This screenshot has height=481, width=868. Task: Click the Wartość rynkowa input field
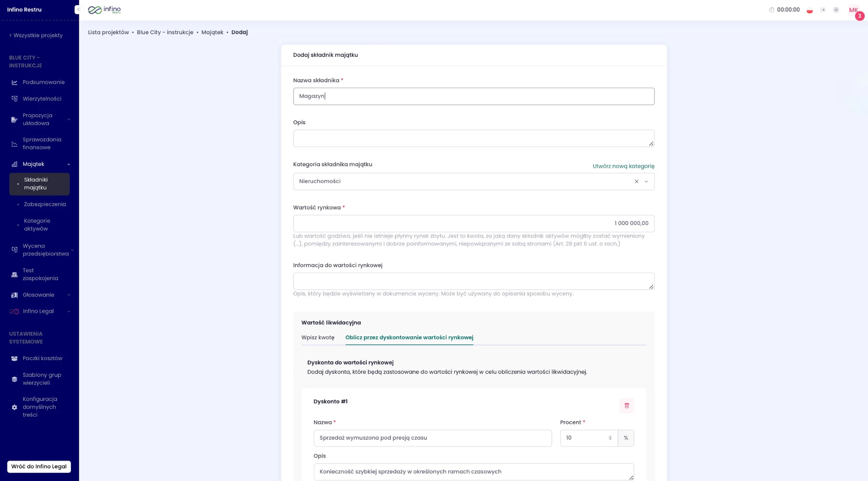tap(473, 224)
